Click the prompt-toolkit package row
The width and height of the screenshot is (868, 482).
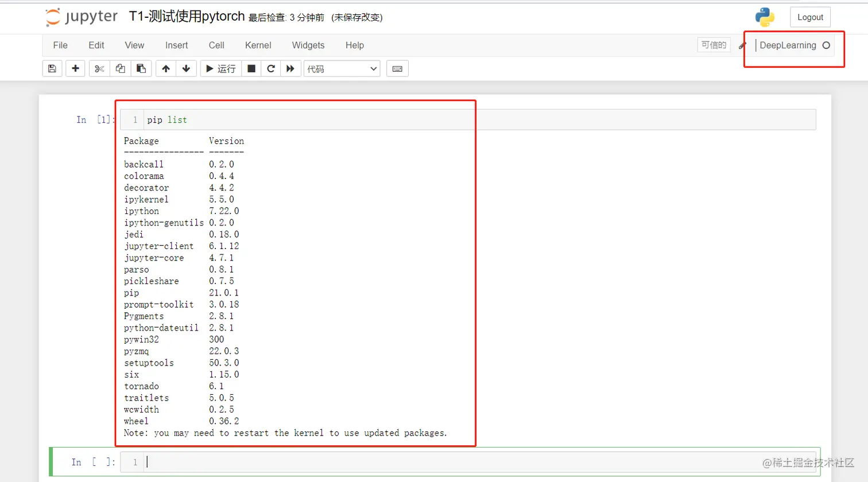(x=181, y=305)
